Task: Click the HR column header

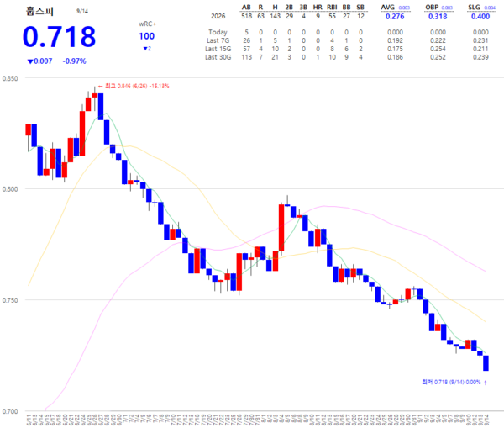Action: pos(318,8)
